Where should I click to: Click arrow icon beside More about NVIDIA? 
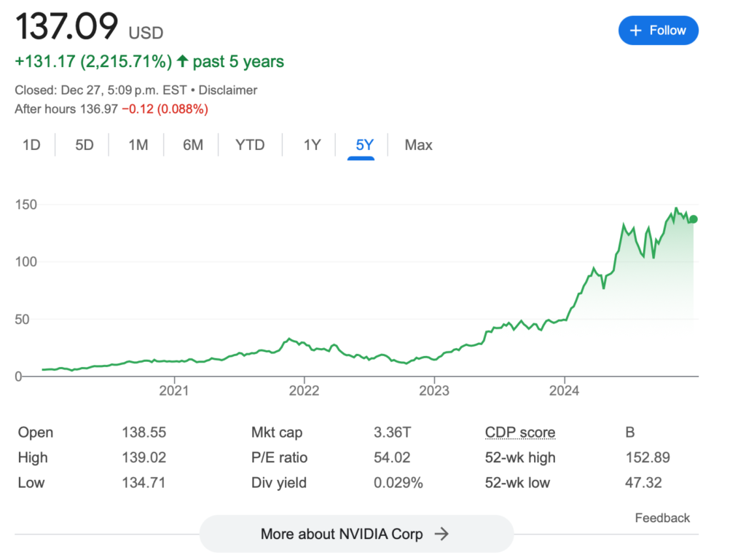441,534
